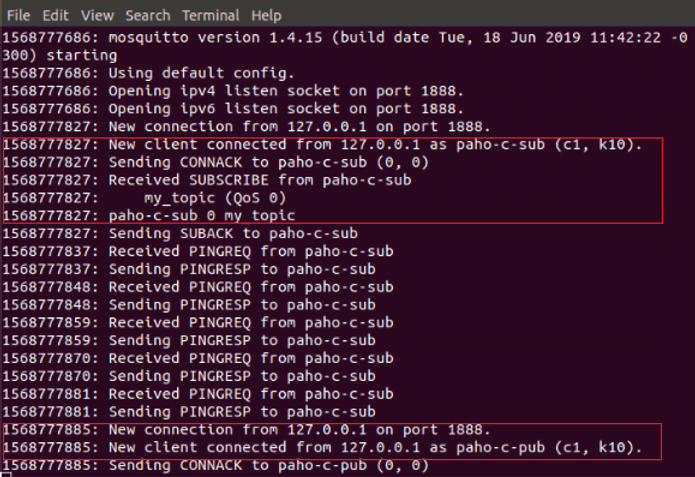Open the Help menu
The width and height of the screenshot is (695, 477).
(266, 16)
